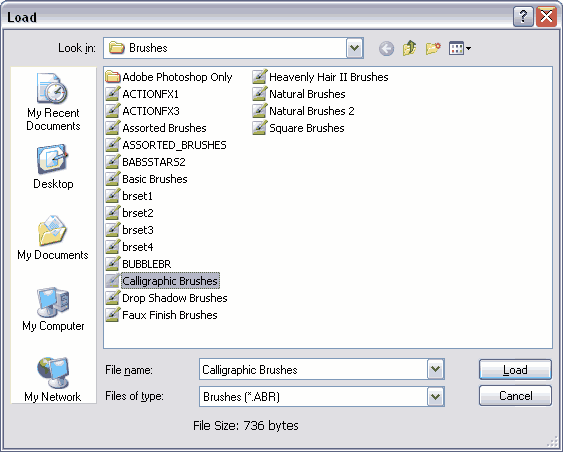Expand the File name dropdown arrow
Image resolution: width=563 pixels, height=452 pixels.
[x=436, y=369]
